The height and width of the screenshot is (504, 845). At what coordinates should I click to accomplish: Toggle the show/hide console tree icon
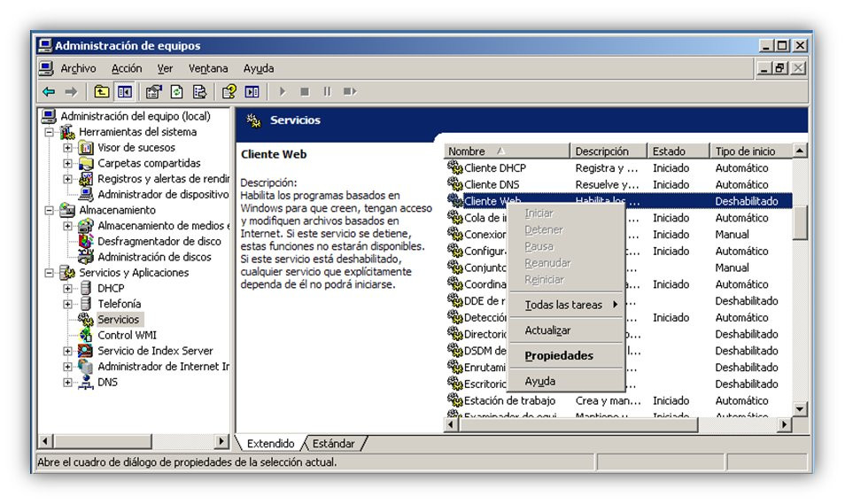125,91
